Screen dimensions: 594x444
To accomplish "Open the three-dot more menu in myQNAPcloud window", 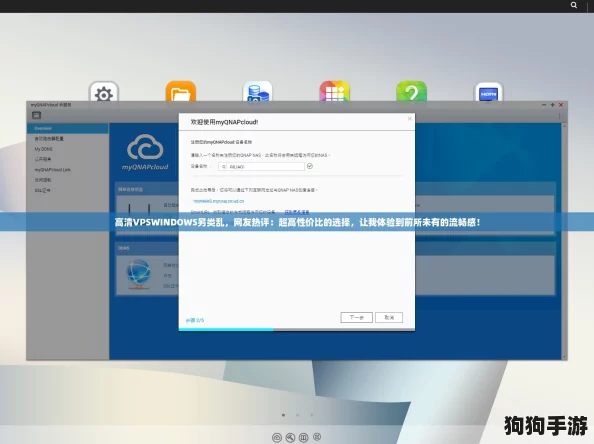I will [x=559, y=116].
